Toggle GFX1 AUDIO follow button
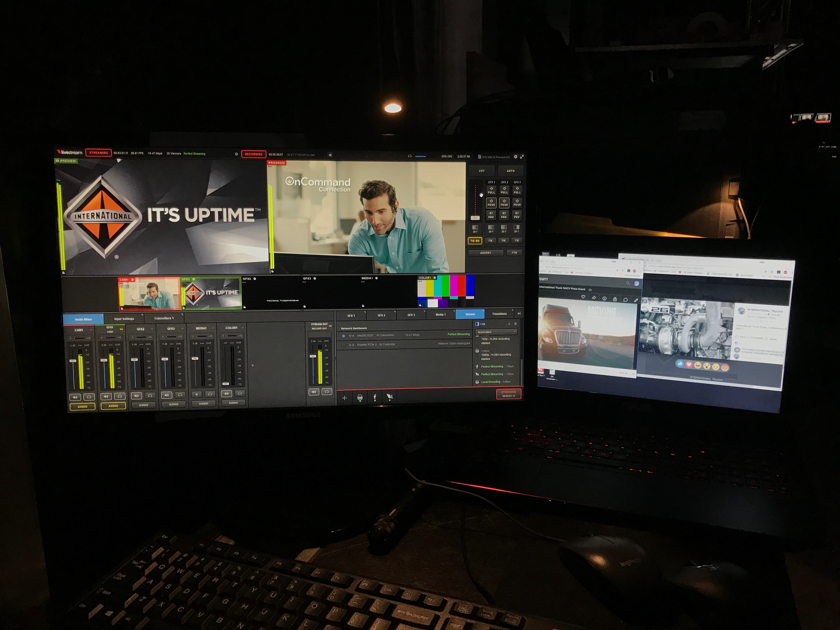This screenshot has height=630, width=840. (113, 406)
